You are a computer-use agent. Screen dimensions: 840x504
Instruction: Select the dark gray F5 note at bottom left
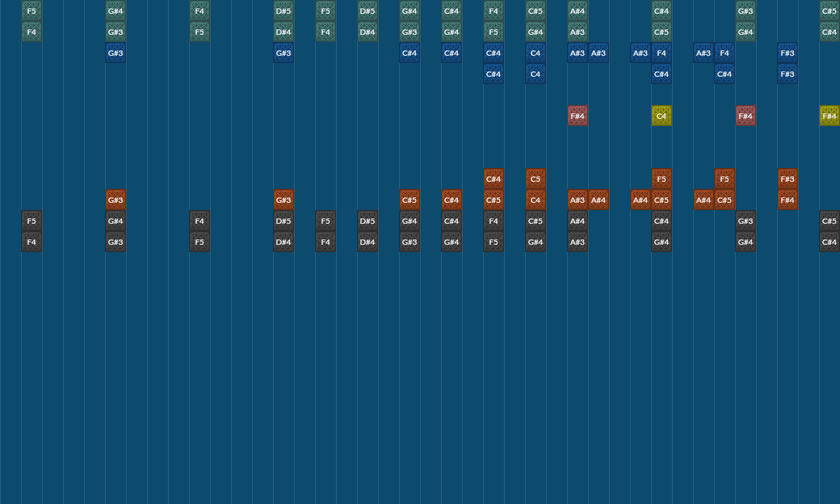[x=31, y=220]
